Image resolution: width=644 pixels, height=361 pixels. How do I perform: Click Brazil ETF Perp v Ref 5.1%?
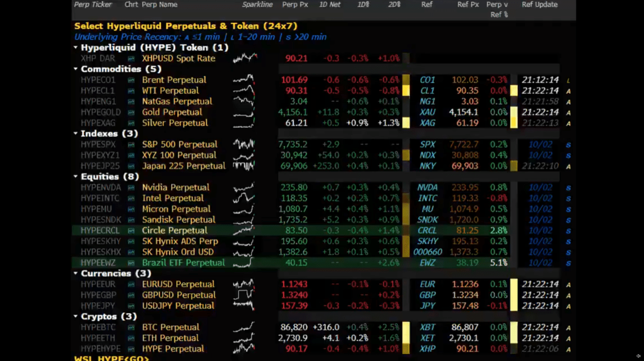click(x=499, y=263)
